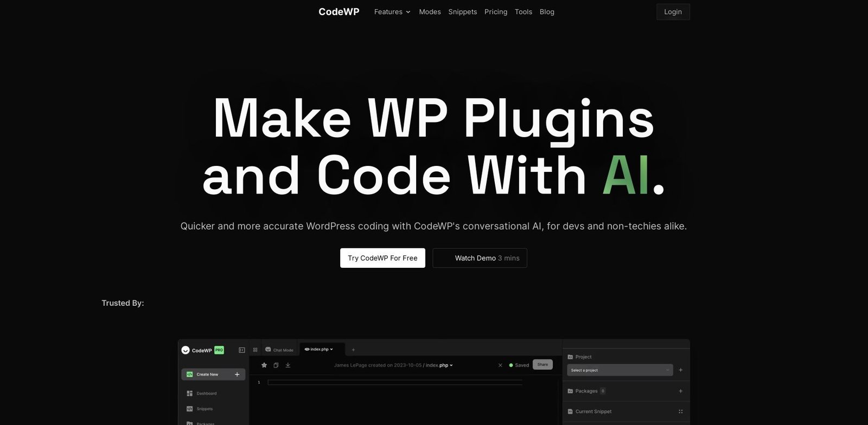This screenshot has width=868, height=425.
Task: Open Snippets in the app preview sidebar
Action: pyautogui.click(x=205, y=409)
